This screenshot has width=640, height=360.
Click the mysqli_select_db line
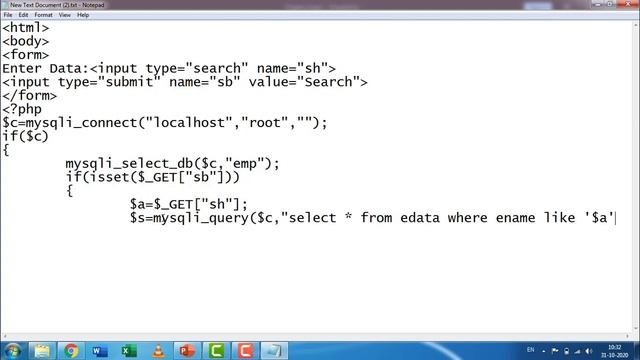(173, 163)
